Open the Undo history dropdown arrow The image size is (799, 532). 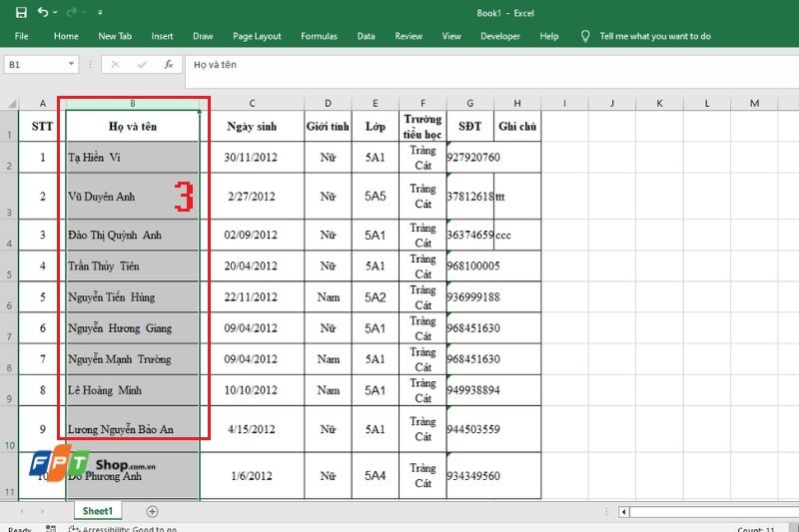tap(55, 12)
